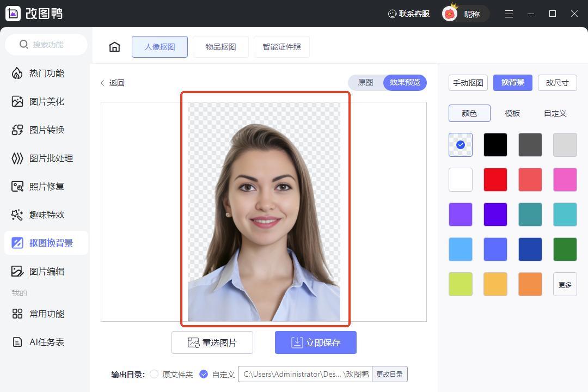588x392 pixels.
Task: Click the home icon in top toolbar
Action: click(x=114, y=47)
